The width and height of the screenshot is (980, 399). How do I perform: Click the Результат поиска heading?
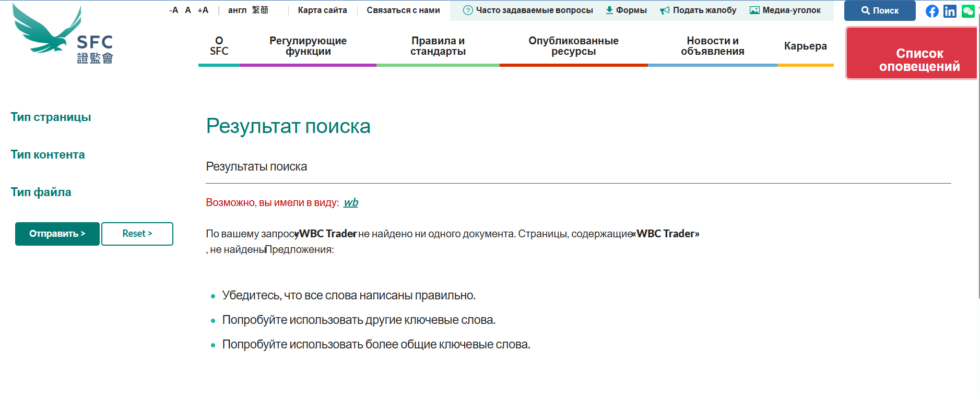click(x=288, y=126)
